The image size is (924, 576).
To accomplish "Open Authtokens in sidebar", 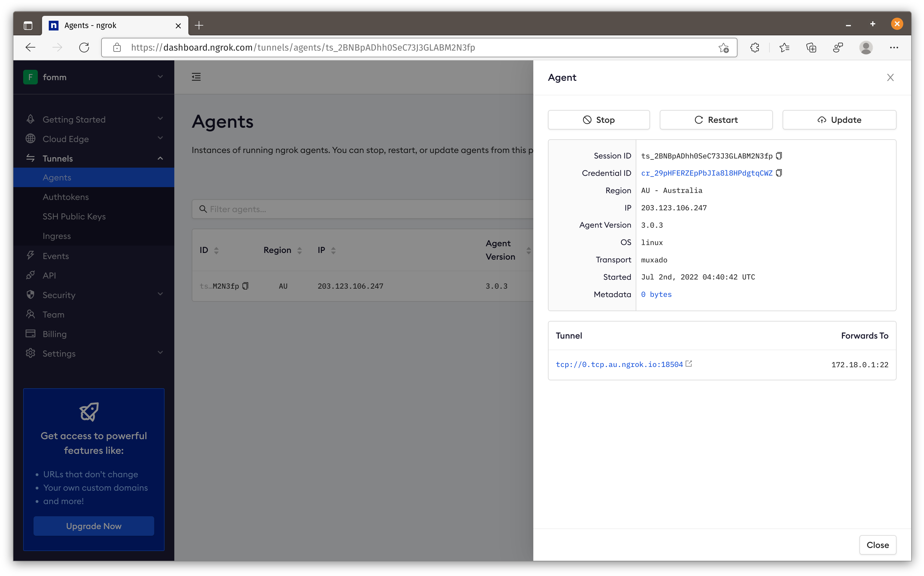I will tap(66, 197).
